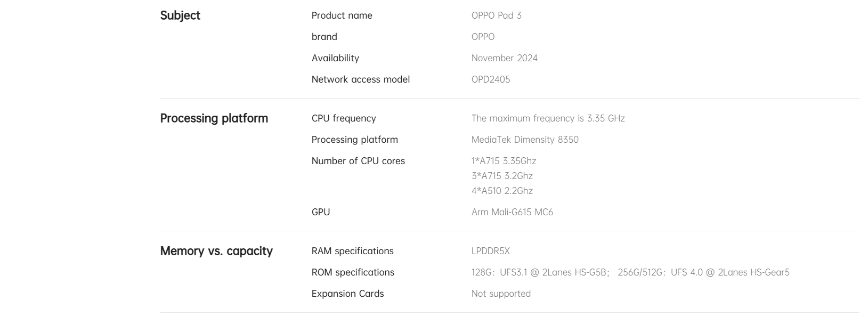Click the Expansion Cards label
Viewport: 868px width, 324px height.
347,294
